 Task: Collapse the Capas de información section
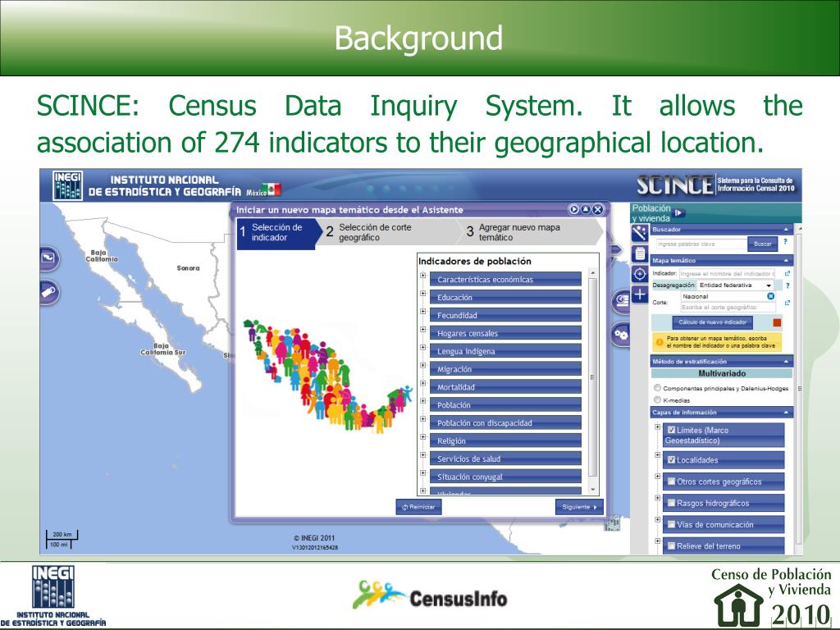pos(786,413)
